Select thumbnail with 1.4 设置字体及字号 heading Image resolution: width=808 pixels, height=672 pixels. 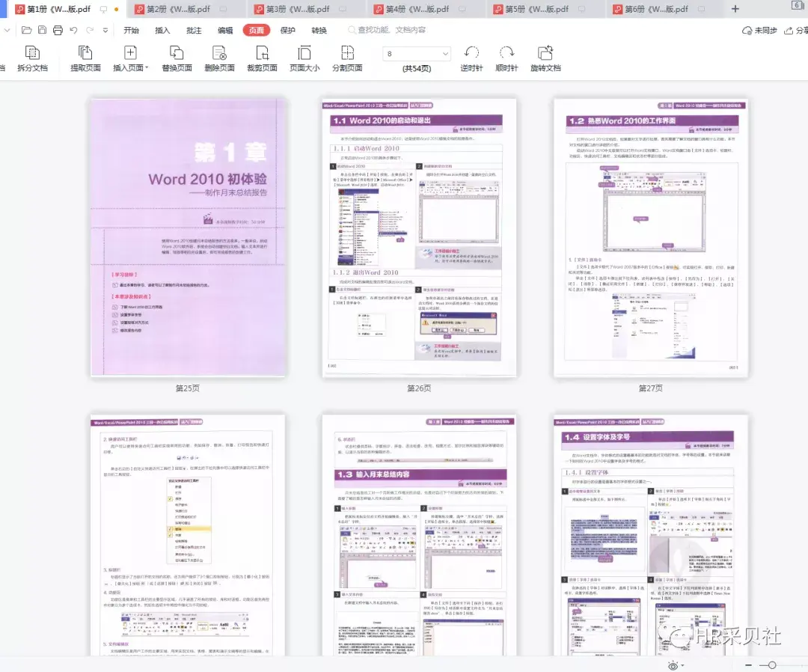tap(651, 535)
